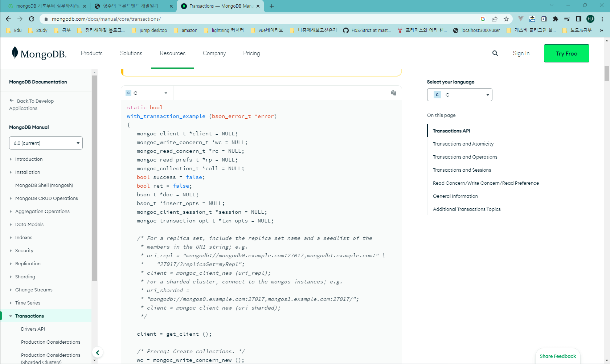Viewport: 610px width, 364px height.
Task: Open site search magnifier icon
Action: [x=495, y=53]
